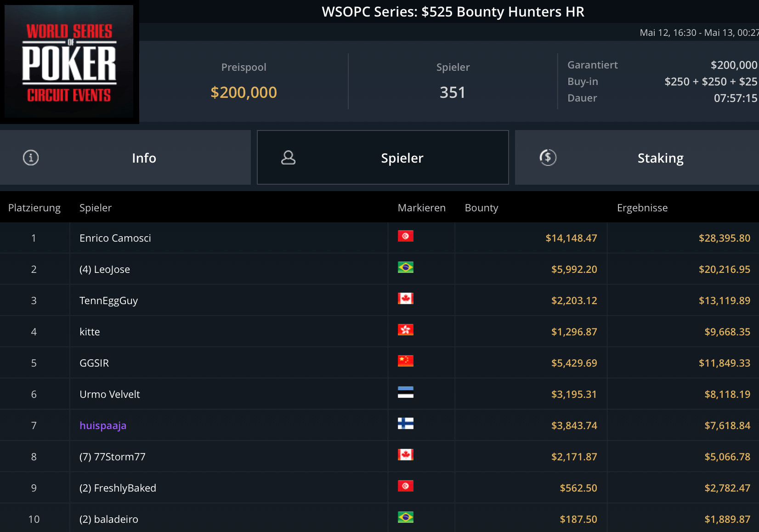Click the World Series of Poker logo
This screenshot has width=759, height=532.
tap(69, 62)
